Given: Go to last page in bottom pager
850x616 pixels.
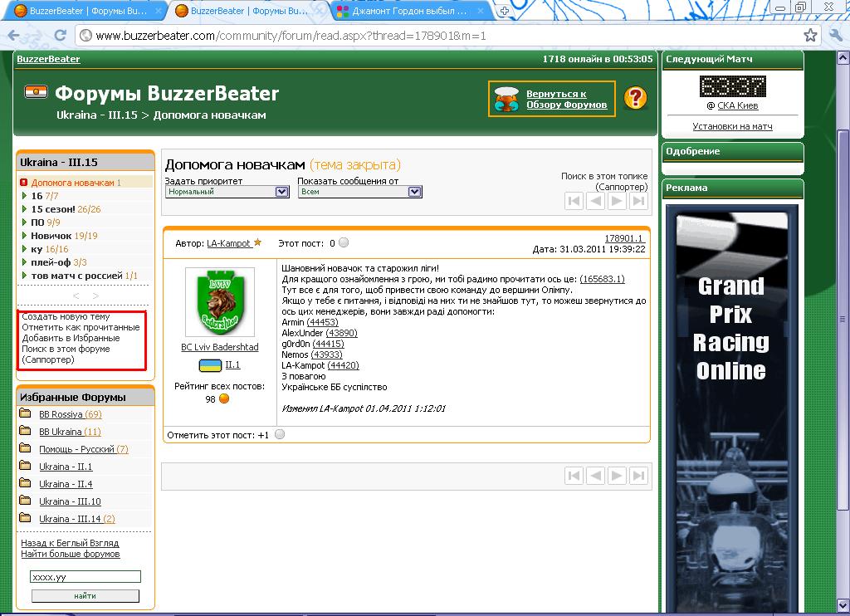Looking at the screenshot, I should click(x=638, y=476).
